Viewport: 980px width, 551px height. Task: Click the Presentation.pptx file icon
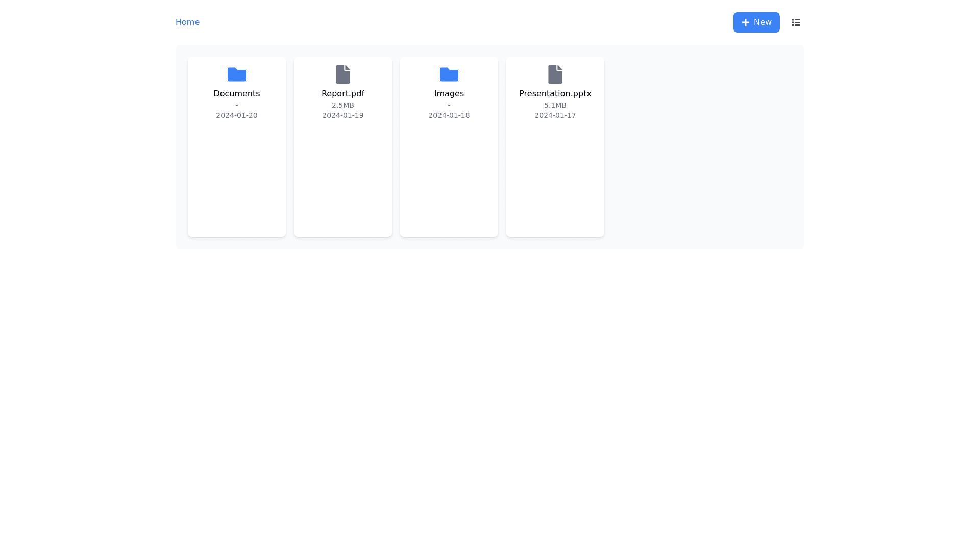[555, 74]
